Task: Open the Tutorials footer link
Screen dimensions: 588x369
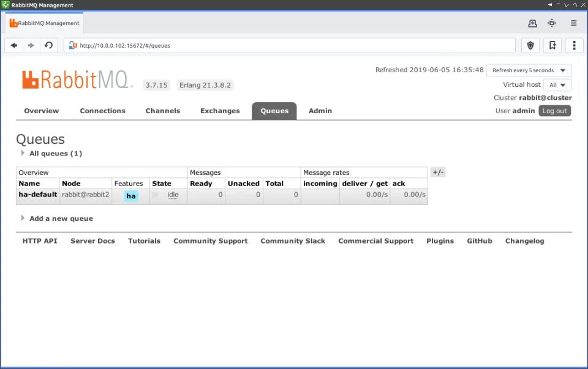Action: (144, 241)
